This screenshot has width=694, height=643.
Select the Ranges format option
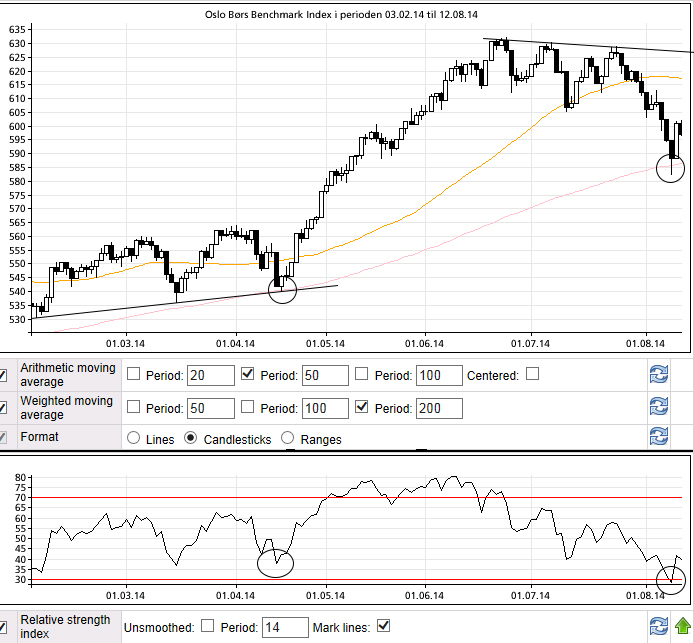pyautogui.click(x=288, y=438)
